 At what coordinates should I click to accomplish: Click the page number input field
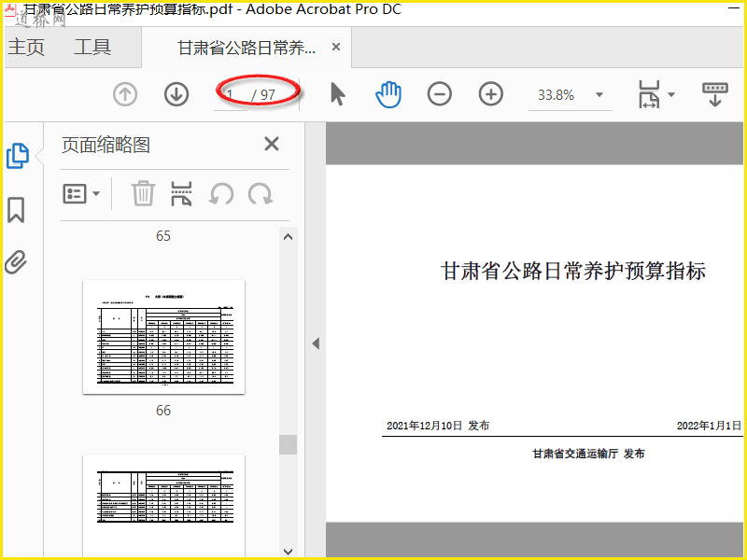231,95
